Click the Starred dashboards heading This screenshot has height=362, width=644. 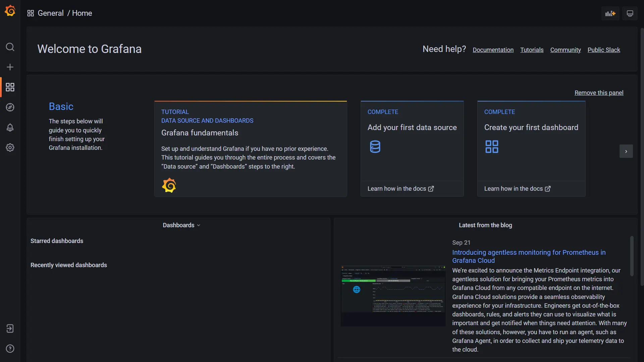point(57,241)
